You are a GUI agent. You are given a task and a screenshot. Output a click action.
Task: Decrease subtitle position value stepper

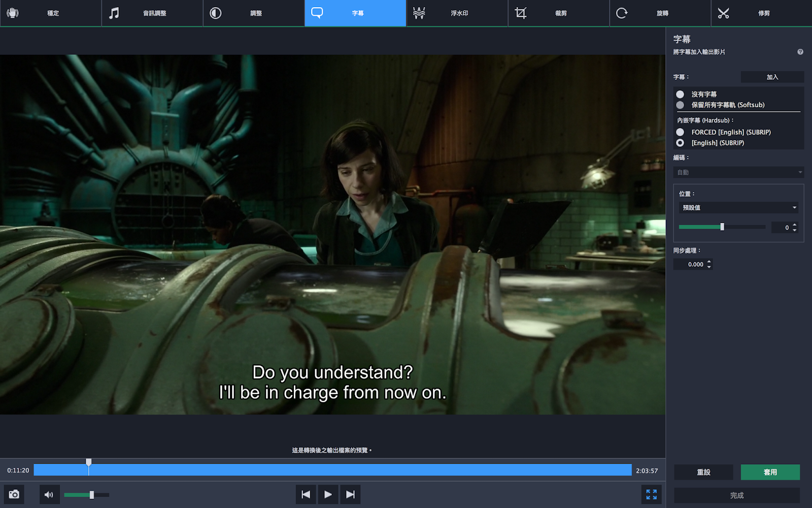pyautogui.click(x=795, y=231)
